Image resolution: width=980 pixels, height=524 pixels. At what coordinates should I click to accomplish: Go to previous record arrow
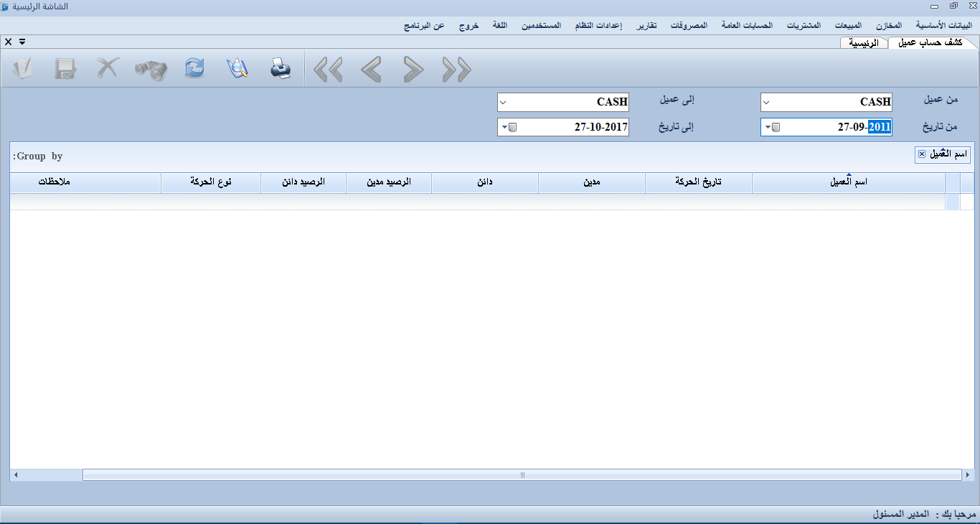tap(371, 70)
